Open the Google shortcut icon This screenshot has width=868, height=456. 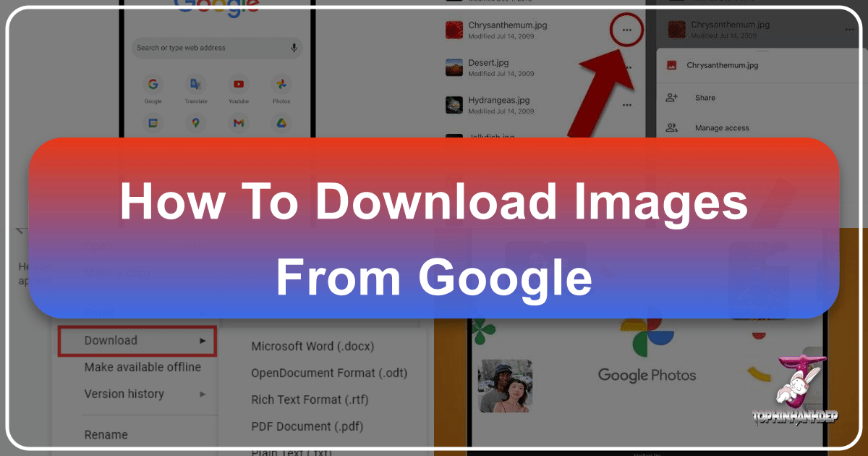(x=153, y=85)
